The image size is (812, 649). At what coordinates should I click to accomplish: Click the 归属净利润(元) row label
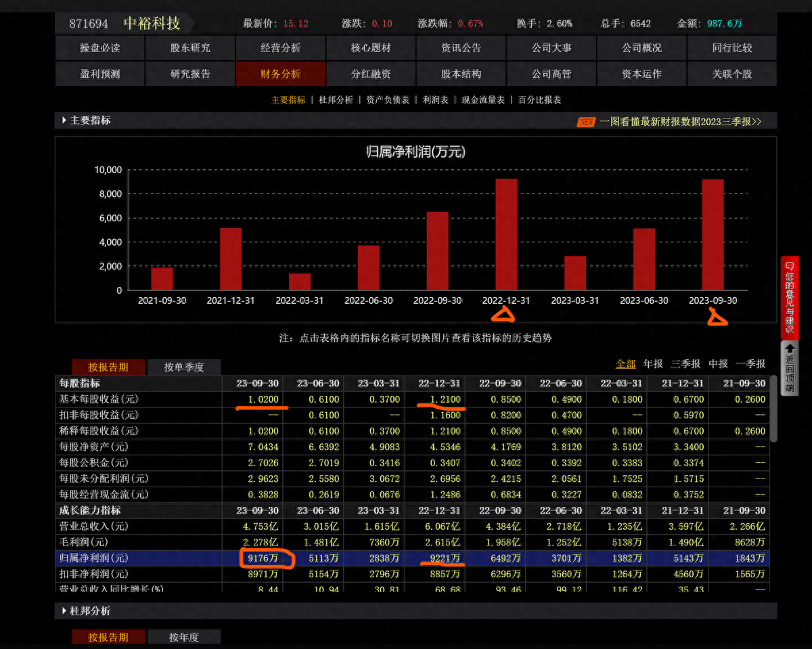[93, 558]
